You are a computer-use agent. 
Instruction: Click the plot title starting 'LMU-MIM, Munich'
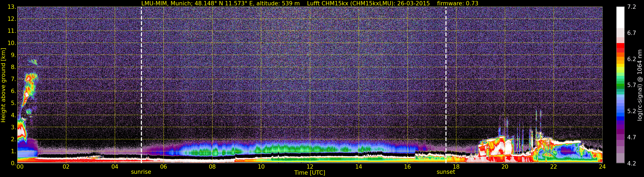pyautogui.click(x=310, y=3)
